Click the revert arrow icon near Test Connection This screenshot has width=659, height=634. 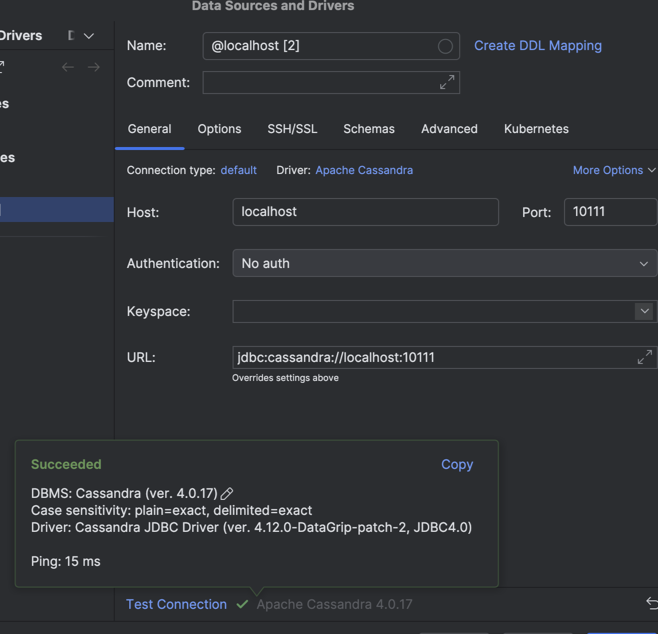652,603
